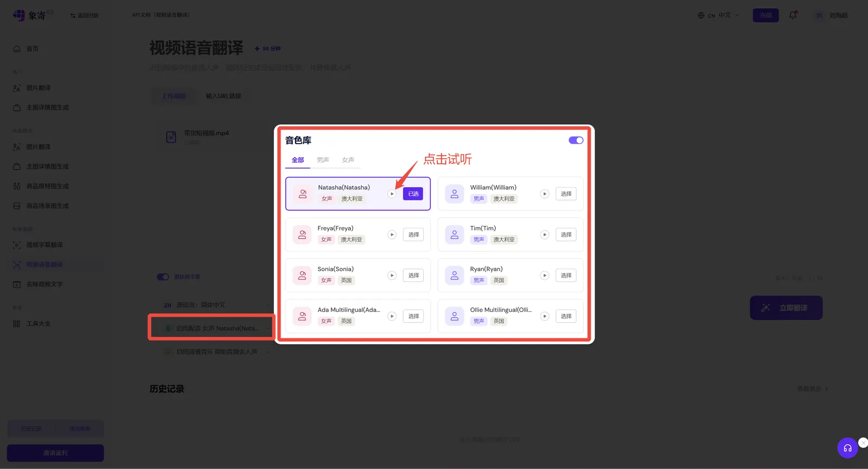
Task: Pick the Ollie Multilingual voice
Action: tap(566, 316)
